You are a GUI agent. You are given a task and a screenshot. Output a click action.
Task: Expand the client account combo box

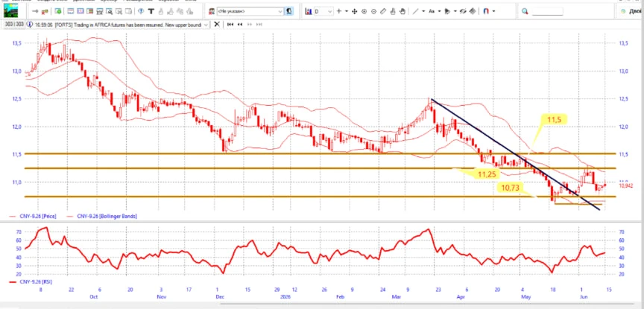(x=250, y=11)
